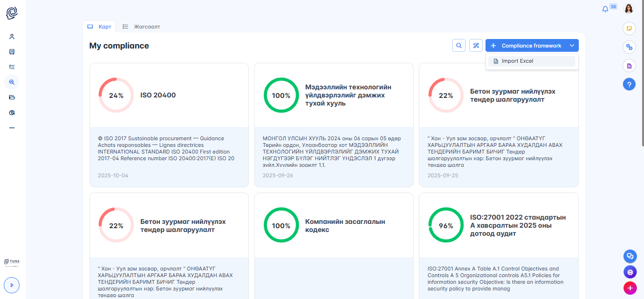Open help via the question mark button

[629, 85]
